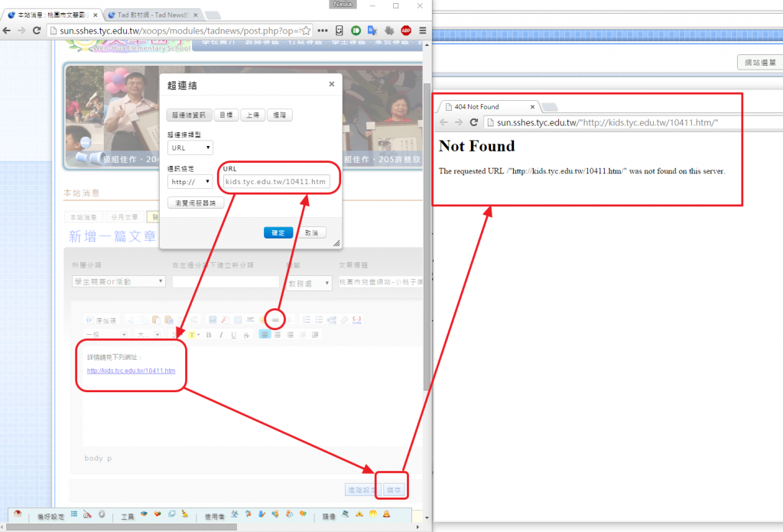Toggle bold formatting in the editor
Image resolution: width=783 pixels, height=532 pixels.
pyautogui.click(x=209, y=335)
